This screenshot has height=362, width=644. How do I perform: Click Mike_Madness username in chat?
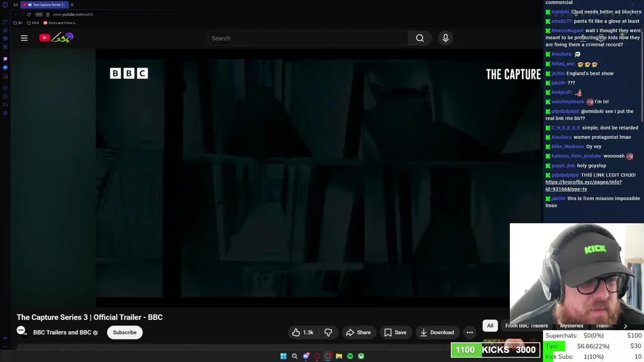(568, 147)
